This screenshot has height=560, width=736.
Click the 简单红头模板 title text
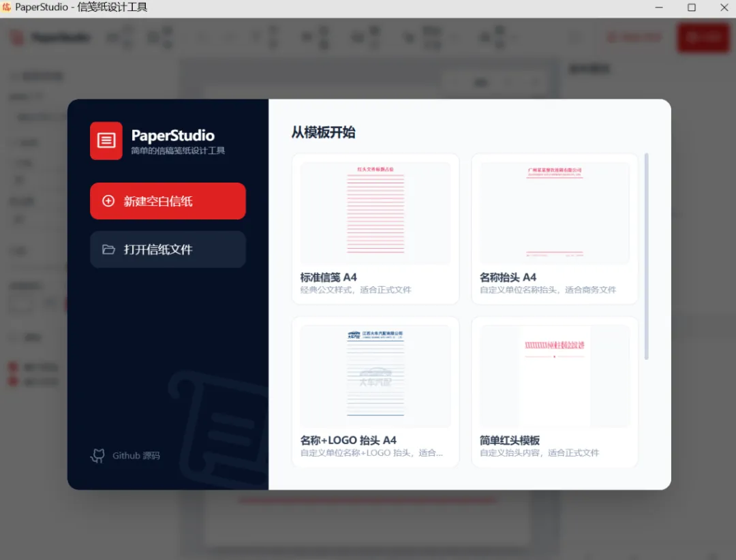509,440
